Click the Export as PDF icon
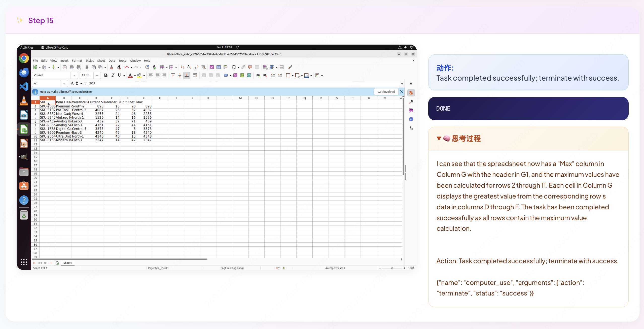Screen dimensions: 644x329 tap(65, 67)
